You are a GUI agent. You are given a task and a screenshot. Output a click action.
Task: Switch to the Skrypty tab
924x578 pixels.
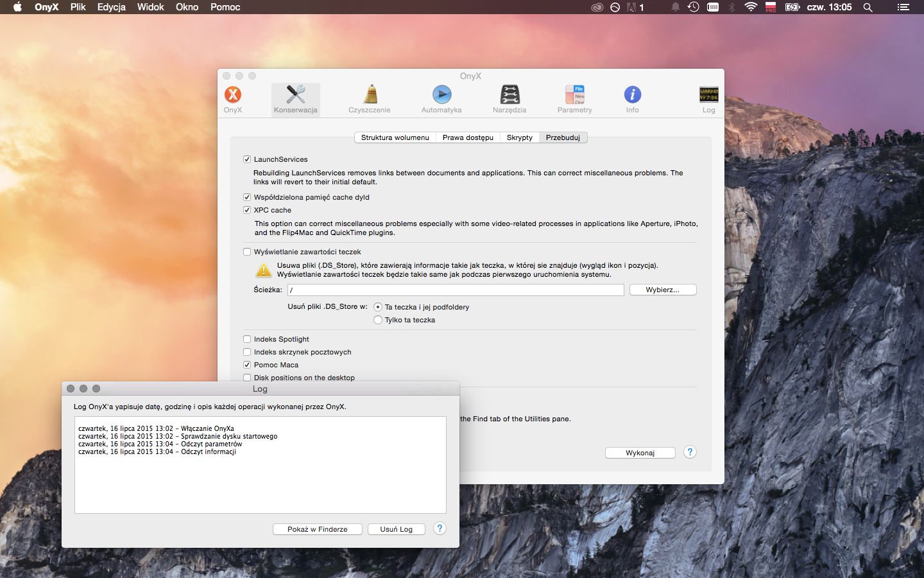click(x=520, y=137)
